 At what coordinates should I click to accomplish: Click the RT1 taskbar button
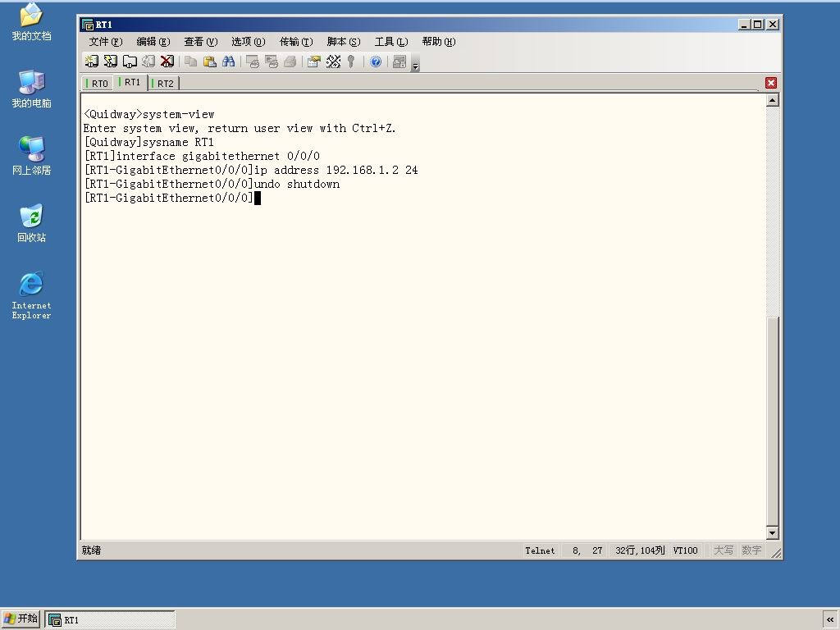(x=110, y=620)
